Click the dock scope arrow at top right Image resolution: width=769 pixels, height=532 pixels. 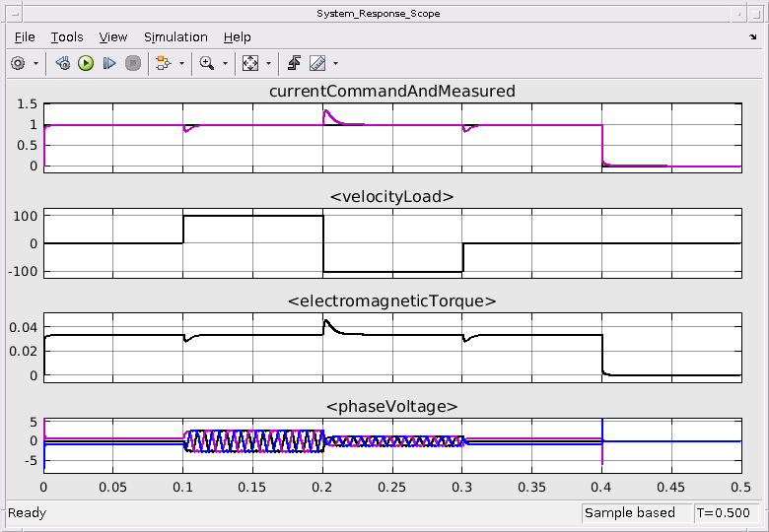click(753, 36)
